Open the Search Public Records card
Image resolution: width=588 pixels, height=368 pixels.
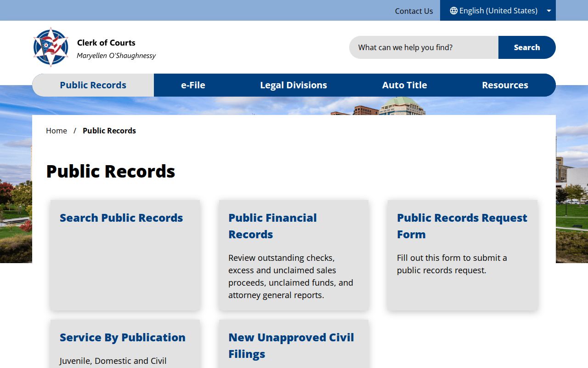pos(125,255)
